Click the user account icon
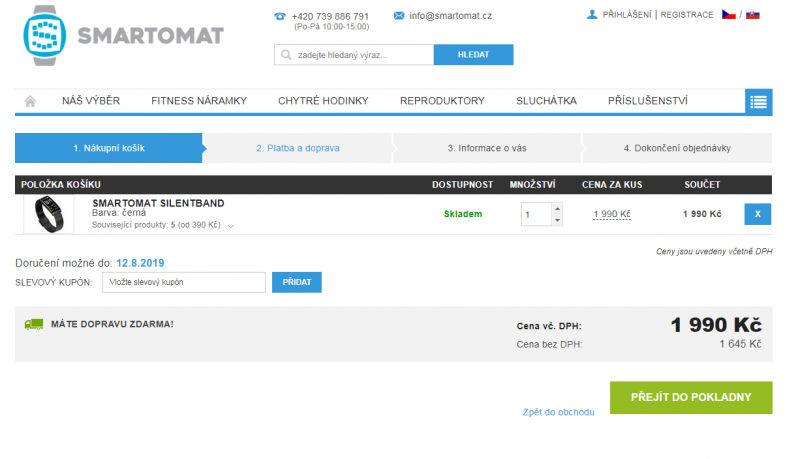Image resolution: width=800 pixels, height=459 pixels. pos(592,15)
